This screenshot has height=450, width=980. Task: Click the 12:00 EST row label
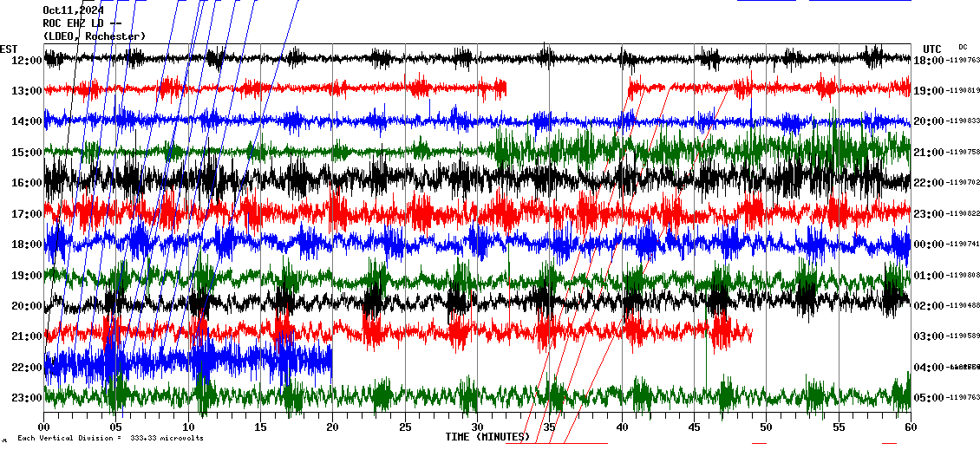27,60
